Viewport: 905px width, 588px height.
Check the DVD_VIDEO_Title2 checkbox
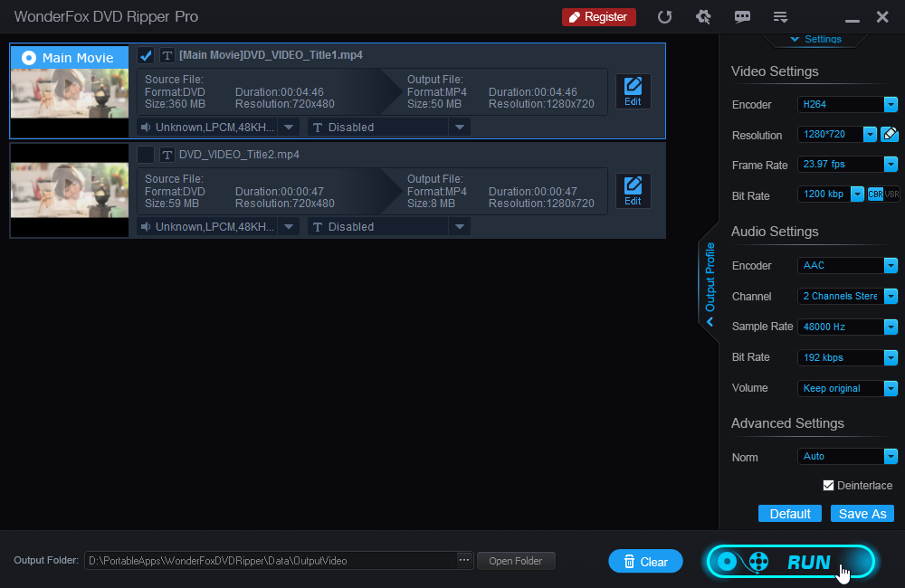tap(146, 155)
